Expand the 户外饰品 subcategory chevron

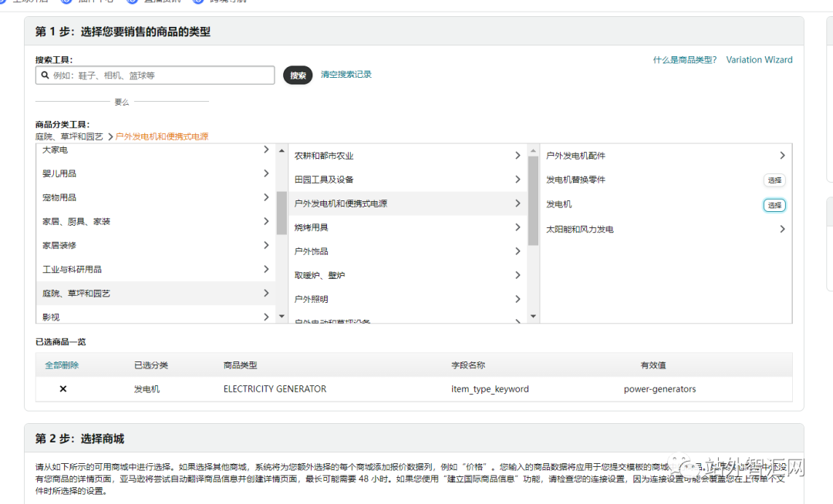click(x=518, y=251)
